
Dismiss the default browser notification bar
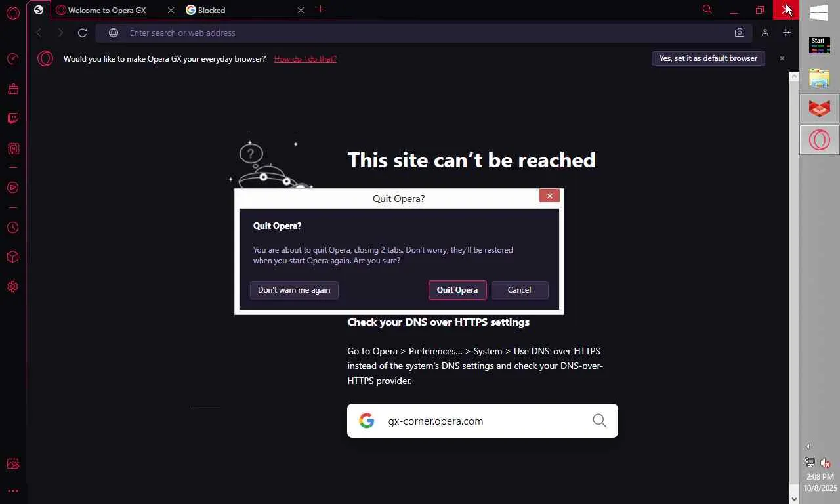coord(782,58)
